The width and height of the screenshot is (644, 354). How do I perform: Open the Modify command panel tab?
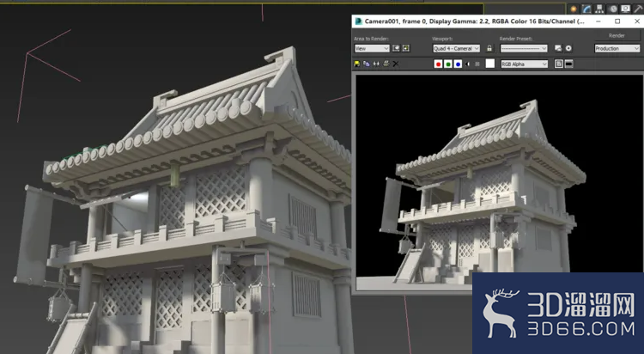(x=586, y=9)
